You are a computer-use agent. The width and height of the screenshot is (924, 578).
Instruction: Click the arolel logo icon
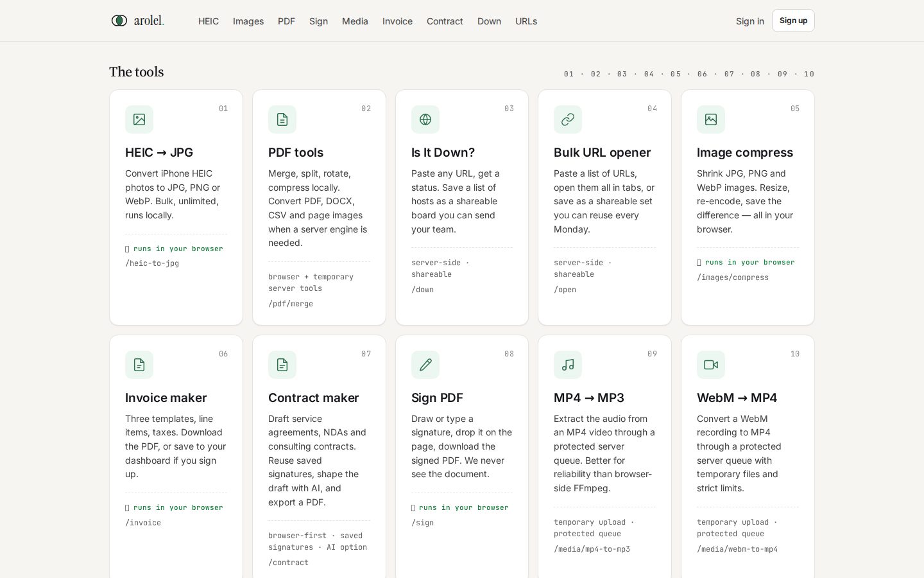[x=119, y=21]
